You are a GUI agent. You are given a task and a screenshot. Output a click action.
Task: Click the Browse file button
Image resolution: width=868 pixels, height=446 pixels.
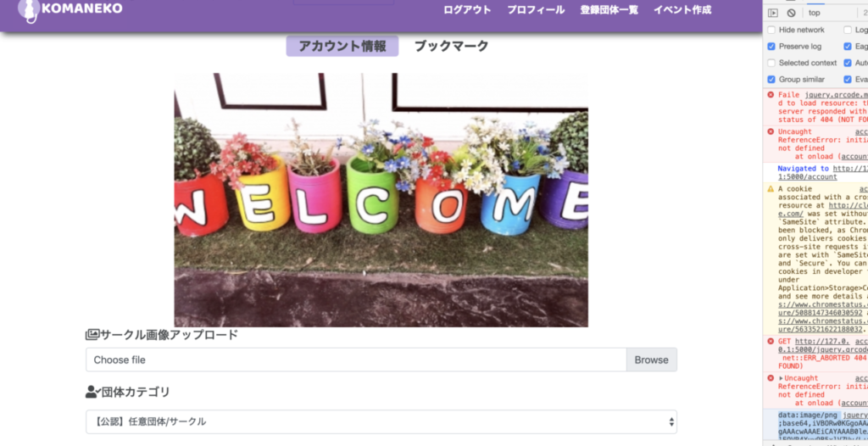click(652, 360)
